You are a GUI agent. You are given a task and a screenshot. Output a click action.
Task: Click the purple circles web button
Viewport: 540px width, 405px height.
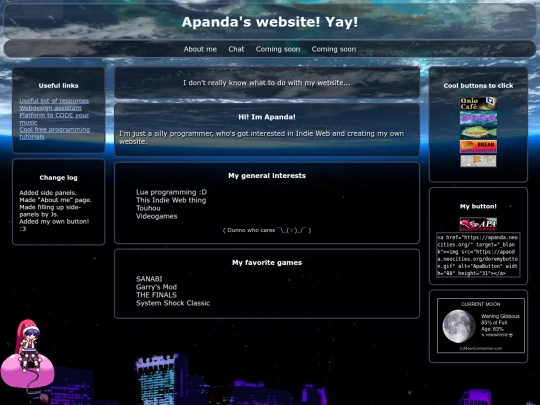click(x=478, y=118)
